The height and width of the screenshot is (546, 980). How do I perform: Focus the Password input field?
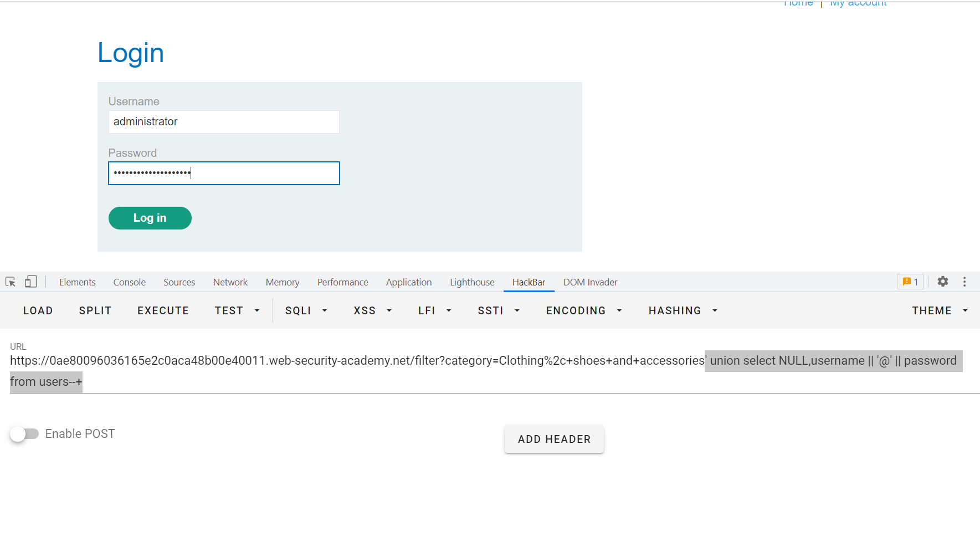[224, 174]
